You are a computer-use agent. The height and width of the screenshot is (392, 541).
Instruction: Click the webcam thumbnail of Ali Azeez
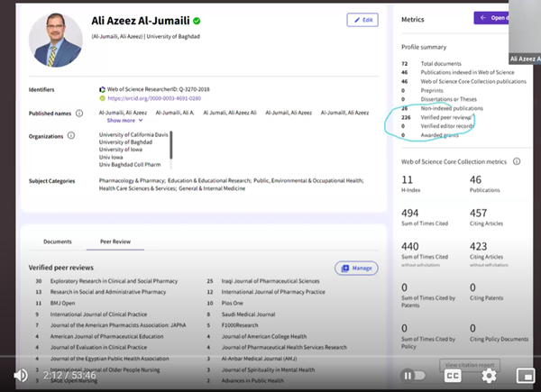pyautogui.click(x=525, y=32)
